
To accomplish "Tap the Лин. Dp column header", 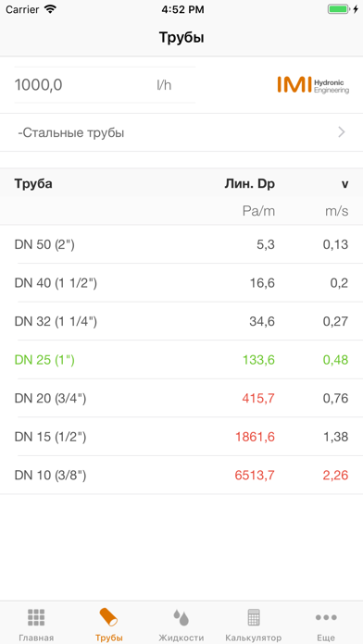I will tap(249, 184).
